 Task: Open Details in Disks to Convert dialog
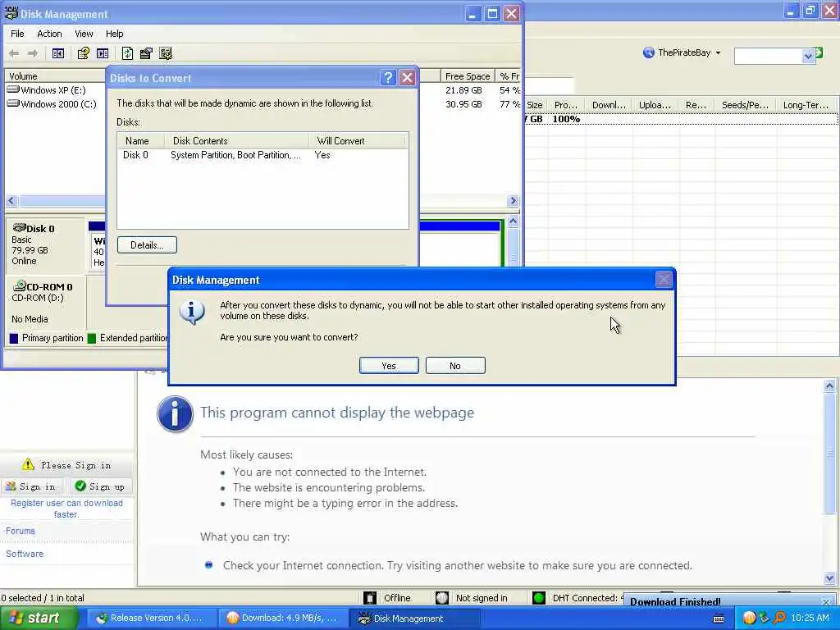[147, 244]
